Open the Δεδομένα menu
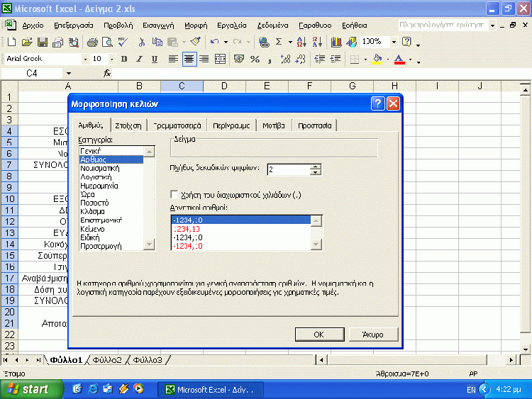Image resolution: width=532 pixels, height=399 pixels. [x=272, y=26]
